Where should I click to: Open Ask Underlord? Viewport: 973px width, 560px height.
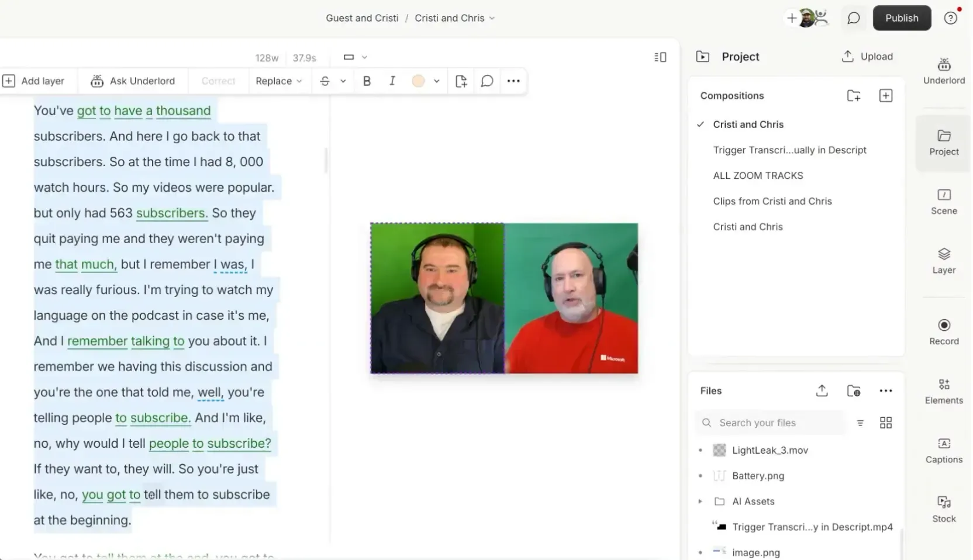pyautogui.click(x=133, y=81)
